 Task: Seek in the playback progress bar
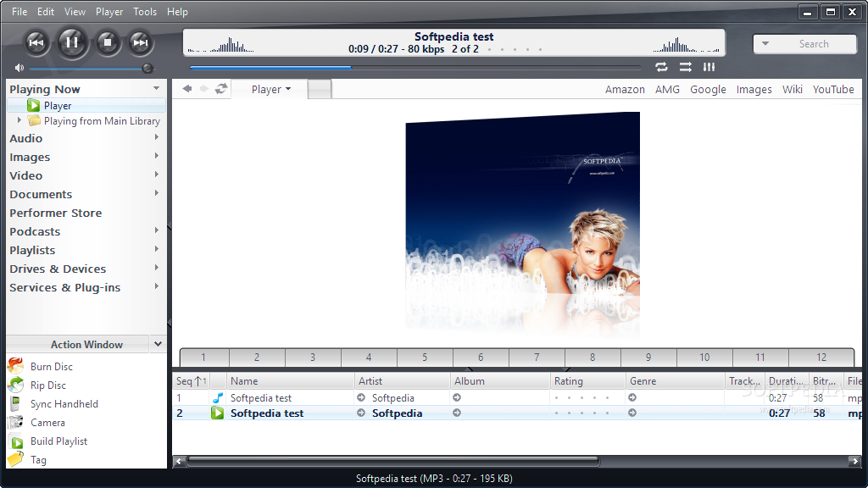click(x=415, y=68)
